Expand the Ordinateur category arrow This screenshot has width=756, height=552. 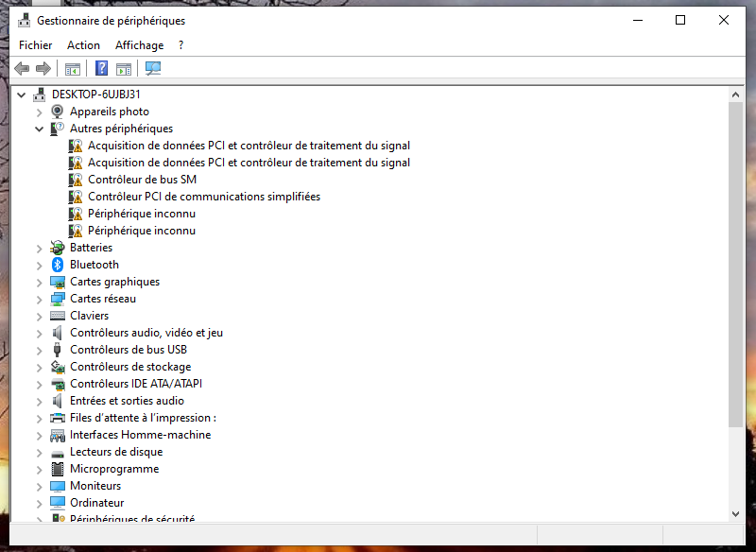pyautogui.click(x=40, y=503)
